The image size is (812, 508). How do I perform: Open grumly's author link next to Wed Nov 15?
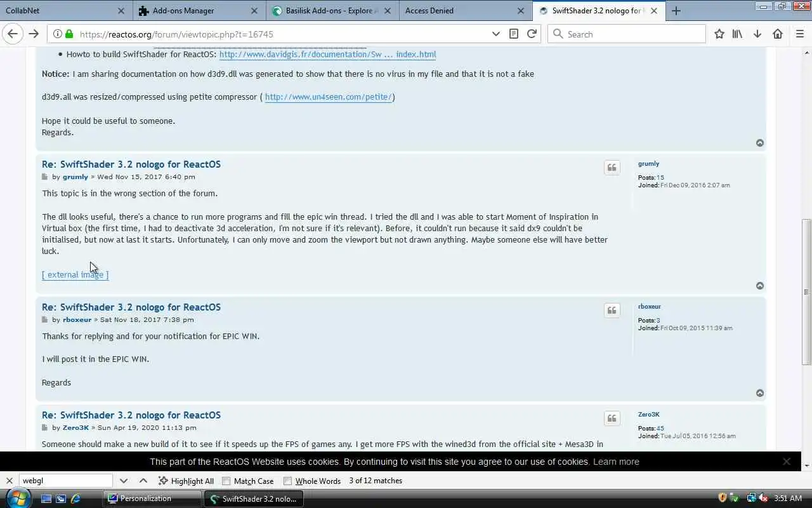click(75, 177)
